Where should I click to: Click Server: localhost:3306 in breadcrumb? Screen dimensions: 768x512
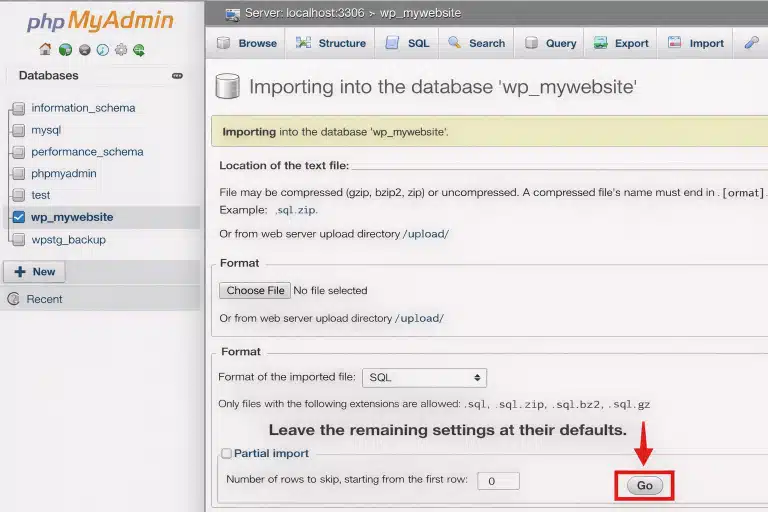click(305, 13)
